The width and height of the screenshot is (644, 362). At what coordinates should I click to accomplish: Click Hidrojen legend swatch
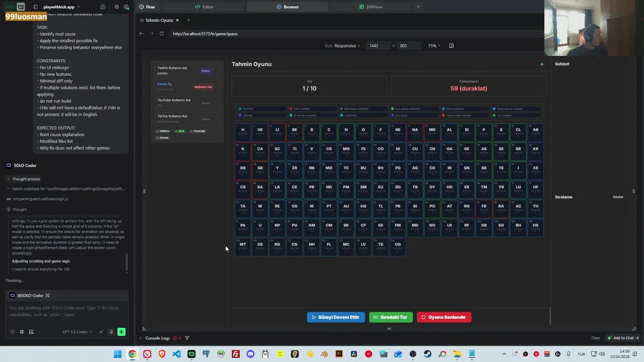[x=240, y=115]
